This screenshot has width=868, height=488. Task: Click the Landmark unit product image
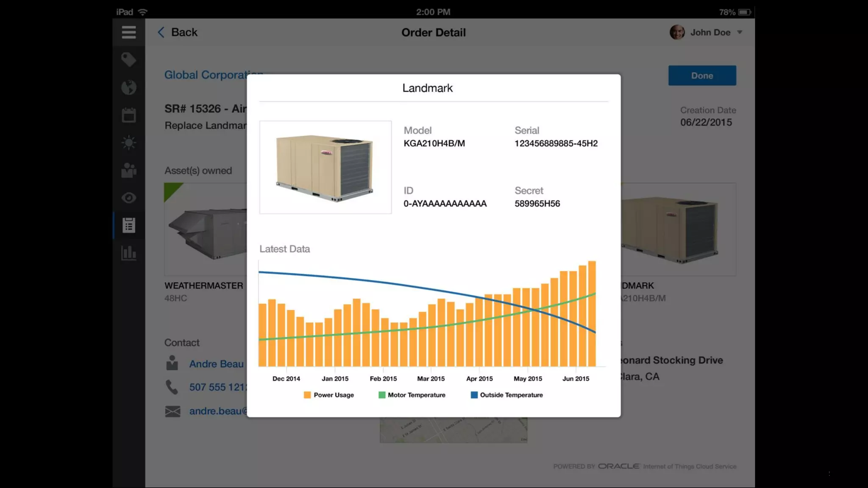pos(325,167)
